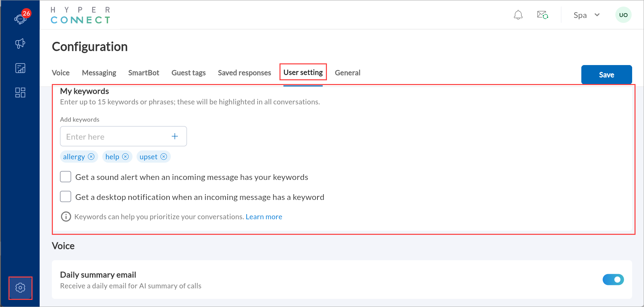
Task: Open the dashboard grid icon in sidebar
Action: tap(20, 93)
